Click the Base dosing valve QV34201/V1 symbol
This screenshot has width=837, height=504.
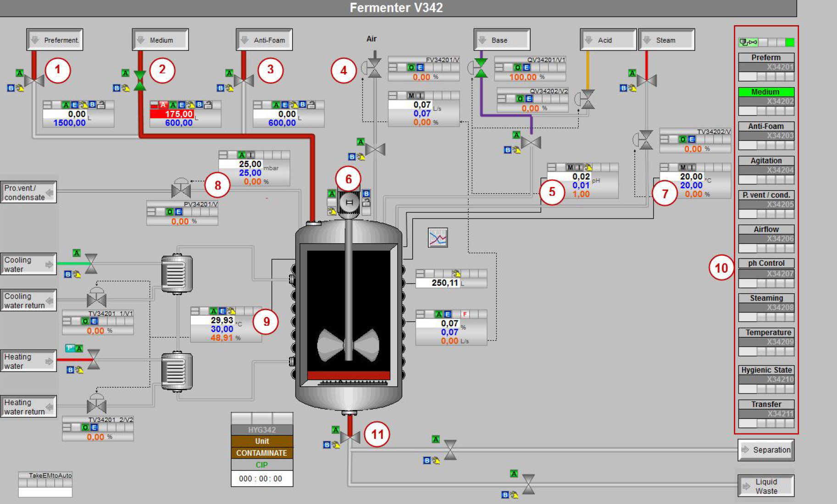[x=480, y=68]
